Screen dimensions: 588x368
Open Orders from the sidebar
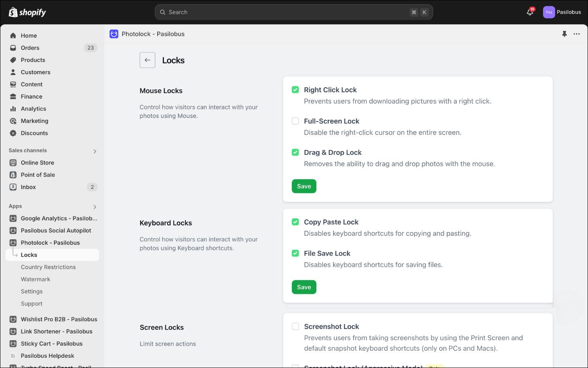tap(30, 48)
